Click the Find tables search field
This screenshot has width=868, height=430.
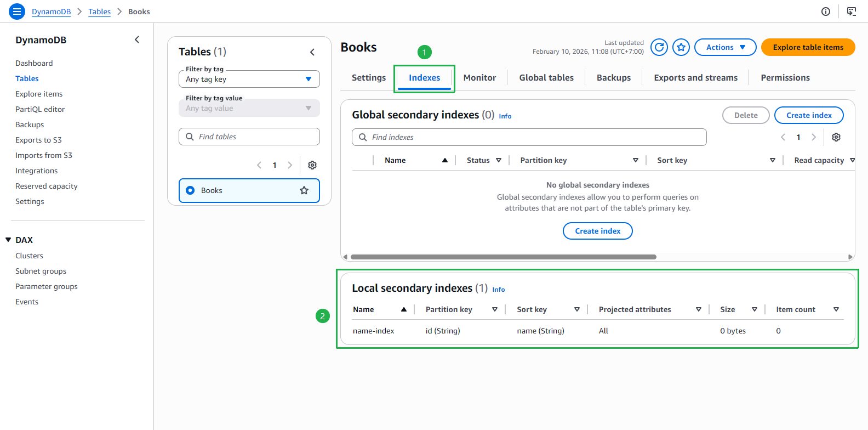[249, 137]
